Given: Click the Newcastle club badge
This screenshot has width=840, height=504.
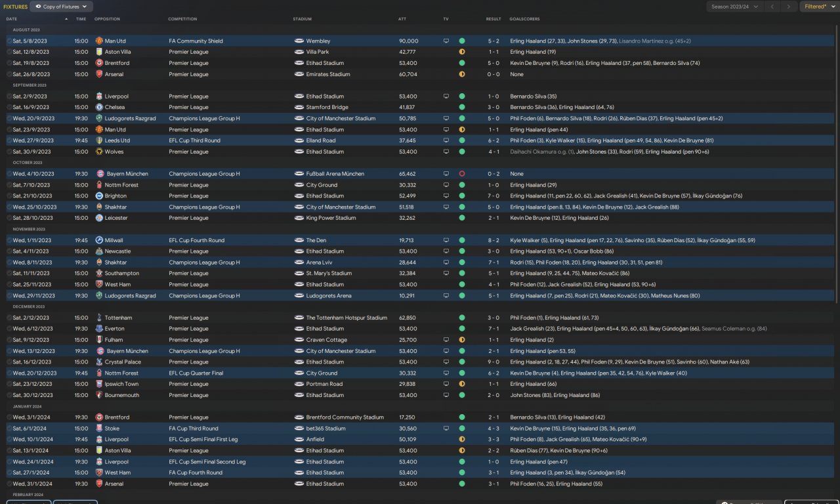Looking at the screenshot, I should (x=99, y=251).
